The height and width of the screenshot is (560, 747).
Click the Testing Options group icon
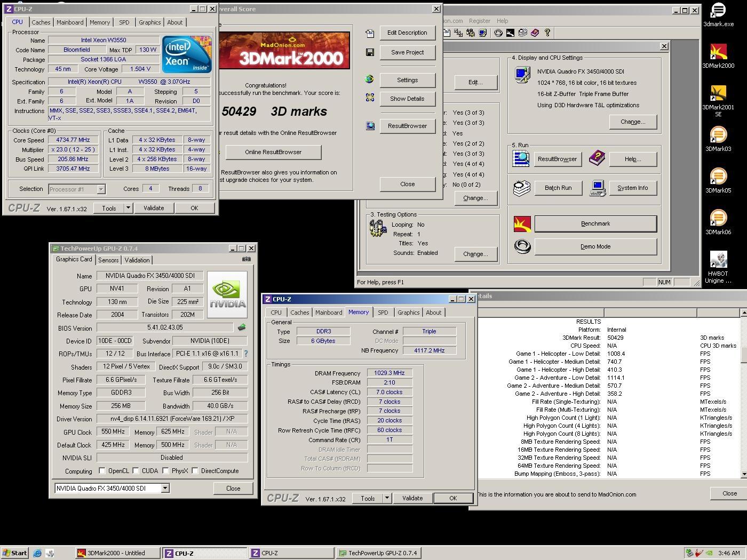[378, 228]
